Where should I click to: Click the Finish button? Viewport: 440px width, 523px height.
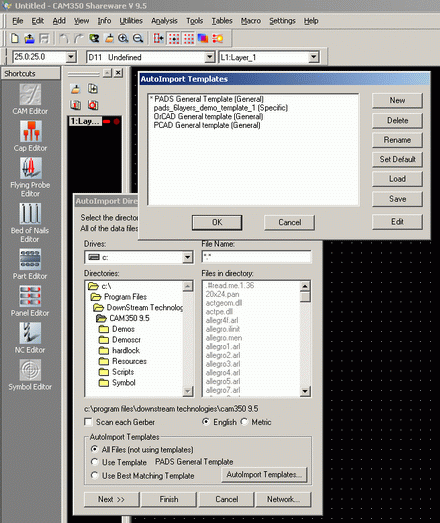[169, 499]
